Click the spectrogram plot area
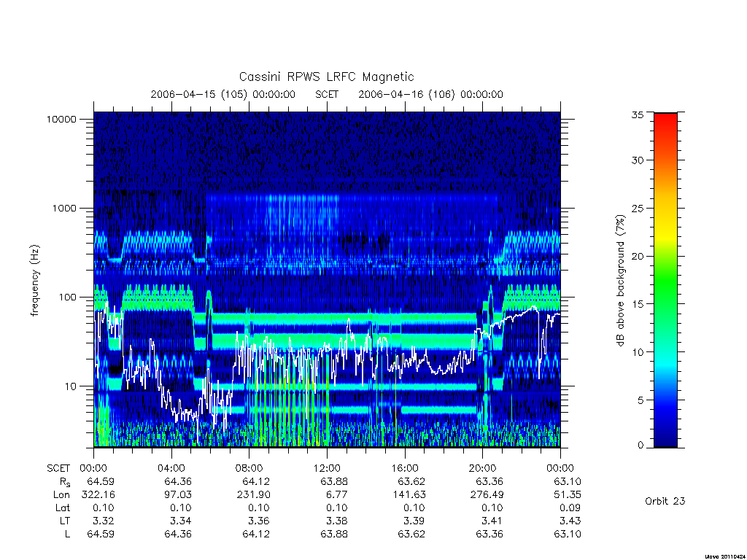747x560 pixels. tap(327, 279)
